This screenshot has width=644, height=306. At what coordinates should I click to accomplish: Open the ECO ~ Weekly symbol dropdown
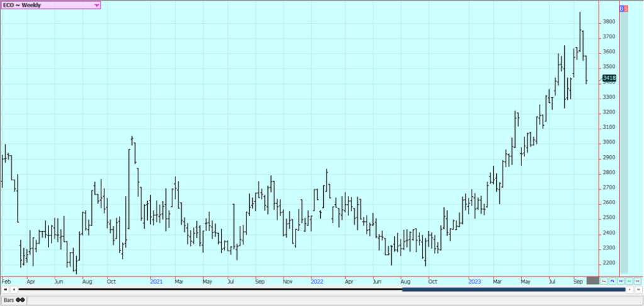pos(50,5)
